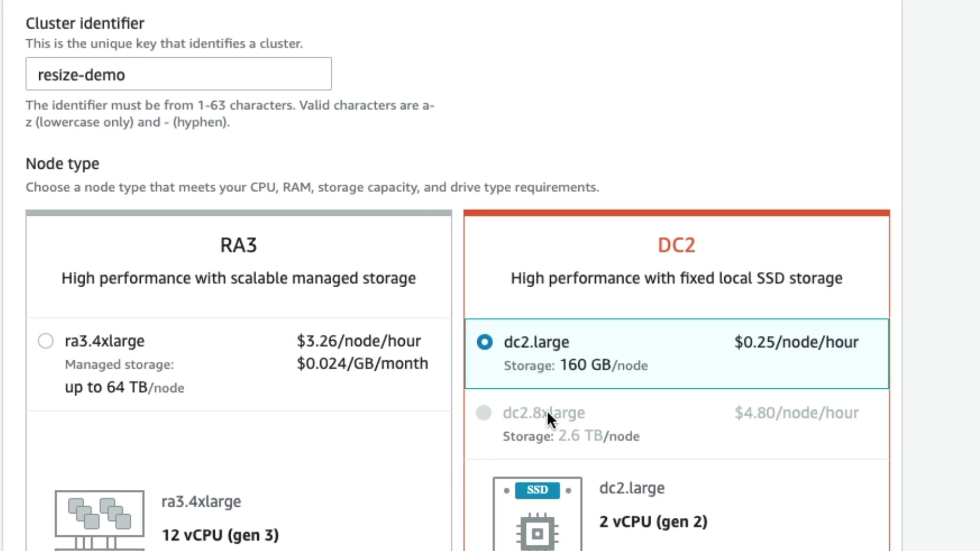The image size is (980, 551).
Task: Click the $0.25/node/hour price text
Action: (796, 342)
